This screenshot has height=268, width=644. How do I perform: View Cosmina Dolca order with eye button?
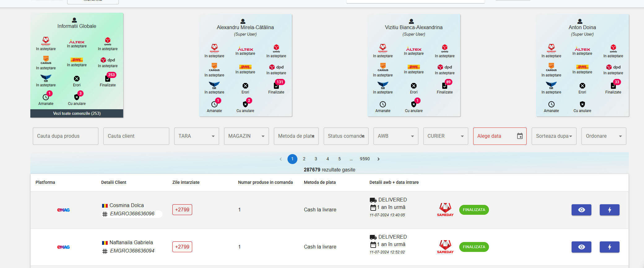(x=581, y=210)
